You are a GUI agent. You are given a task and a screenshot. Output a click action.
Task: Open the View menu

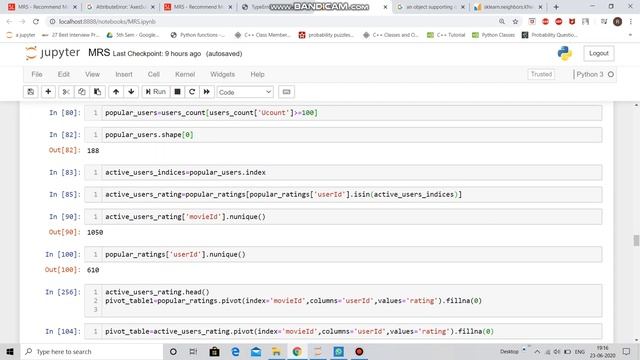(92, 74)
